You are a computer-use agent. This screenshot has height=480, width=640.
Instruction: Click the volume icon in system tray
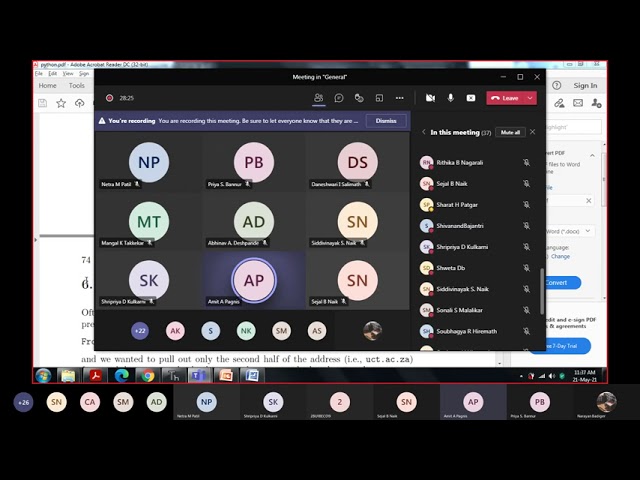click(552, 376)
